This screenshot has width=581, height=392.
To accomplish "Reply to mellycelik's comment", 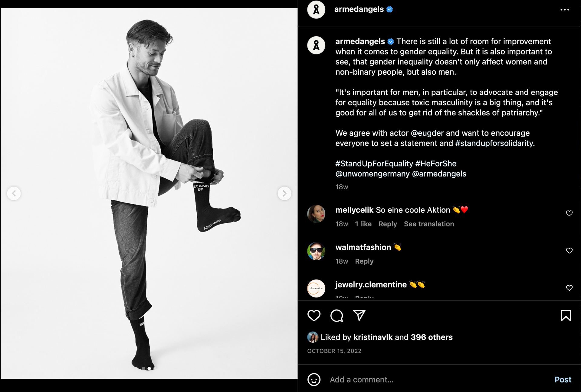I will (x=388, y=224).
